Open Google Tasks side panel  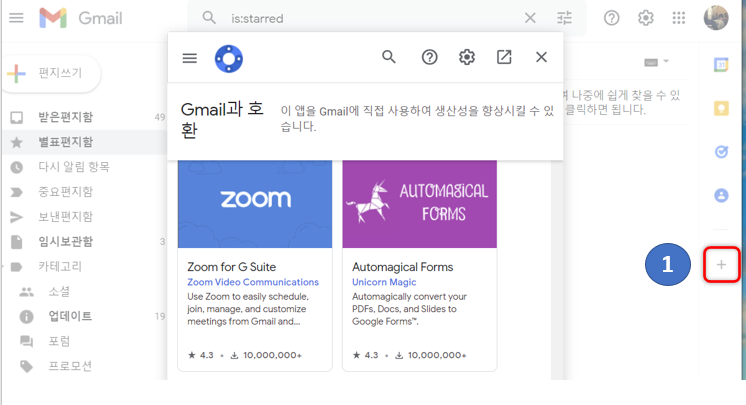721,152
